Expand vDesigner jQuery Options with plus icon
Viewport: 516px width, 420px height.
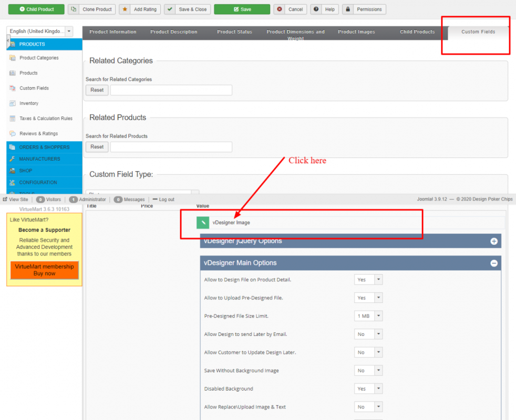pos(493,241)
